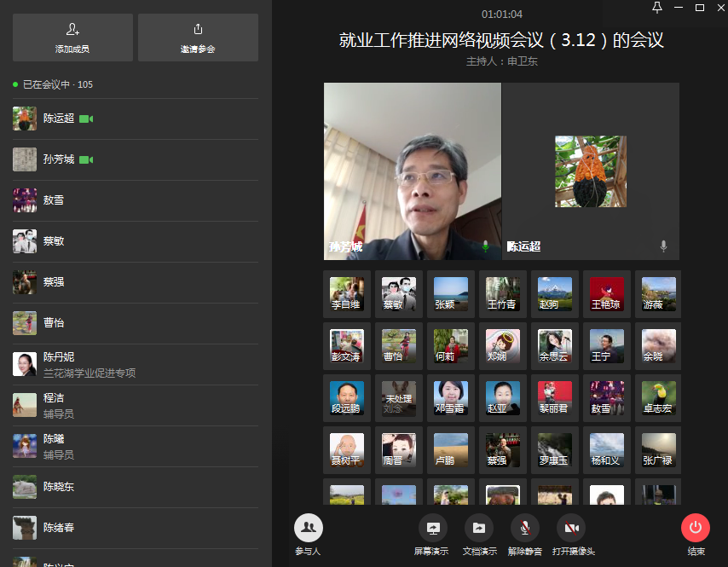Click the Add Members (添加成员) icon
The height and width of the screenshot is (567, 728).
(x=72, y=30)
